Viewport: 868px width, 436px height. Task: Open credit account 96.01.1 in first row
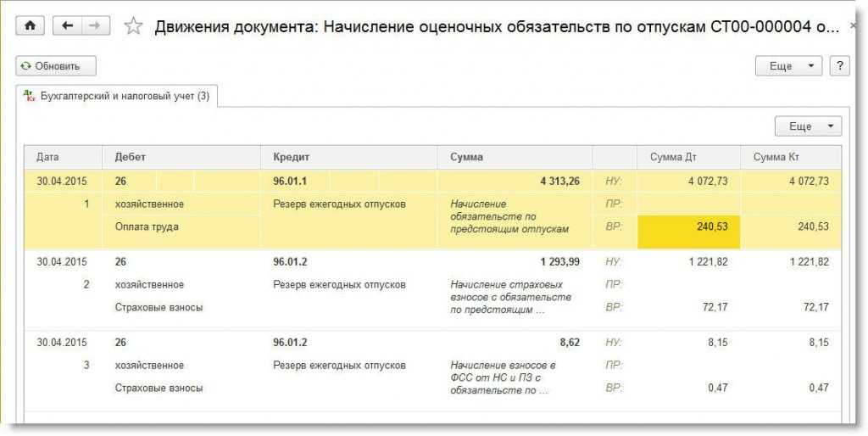tap(290, 181)
